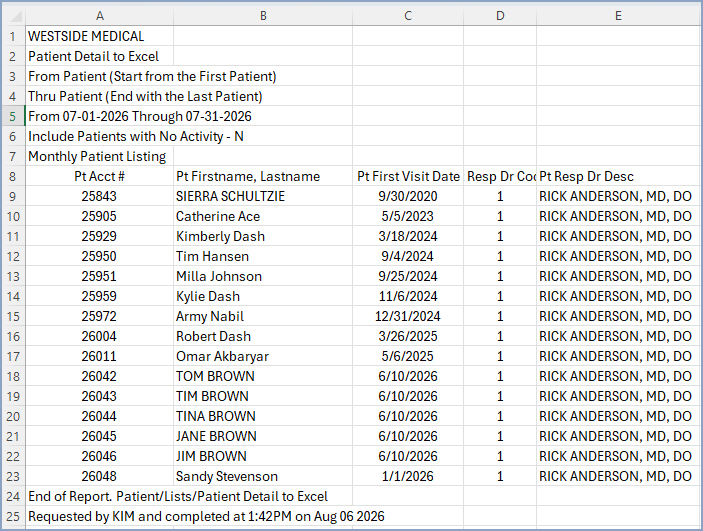This screenshot has width=703, height=531.
Task: Click the 'Pt Resp Dr Desc' header cell
Action: 618,177
